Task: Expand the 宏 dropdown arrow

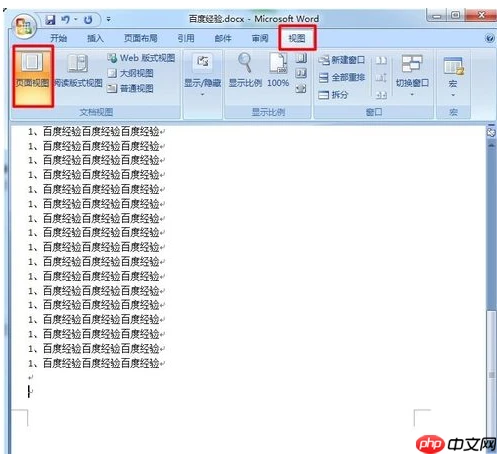Action: click(453, 95)
